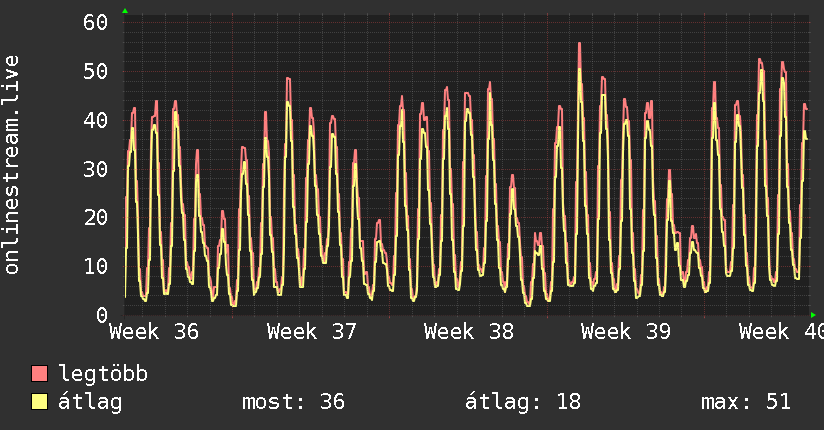This screenshot has width=824, height=430.
Task: Select the átlag legend label
Action: tap(90, 402)
